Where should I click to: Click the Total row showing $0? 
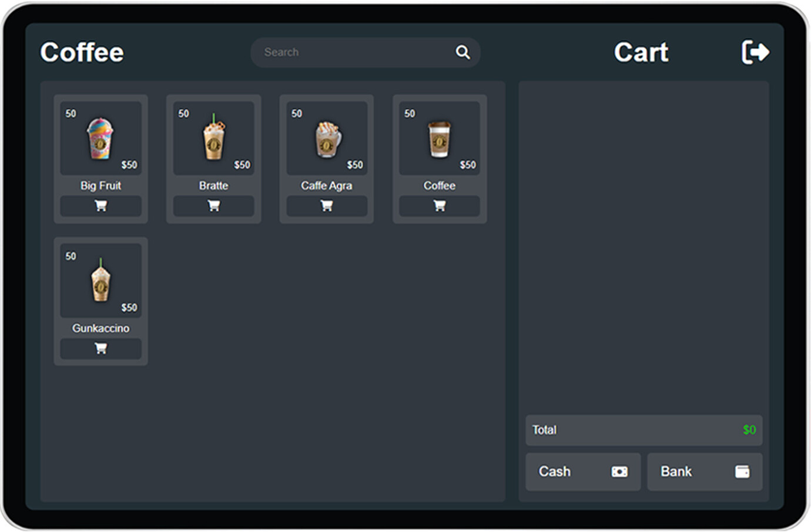(x=644, y=430)
